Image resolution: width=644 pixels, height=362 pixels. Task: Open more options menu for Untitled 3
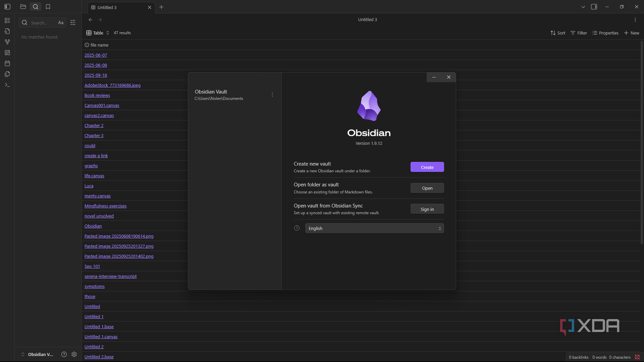click(635, 20)
